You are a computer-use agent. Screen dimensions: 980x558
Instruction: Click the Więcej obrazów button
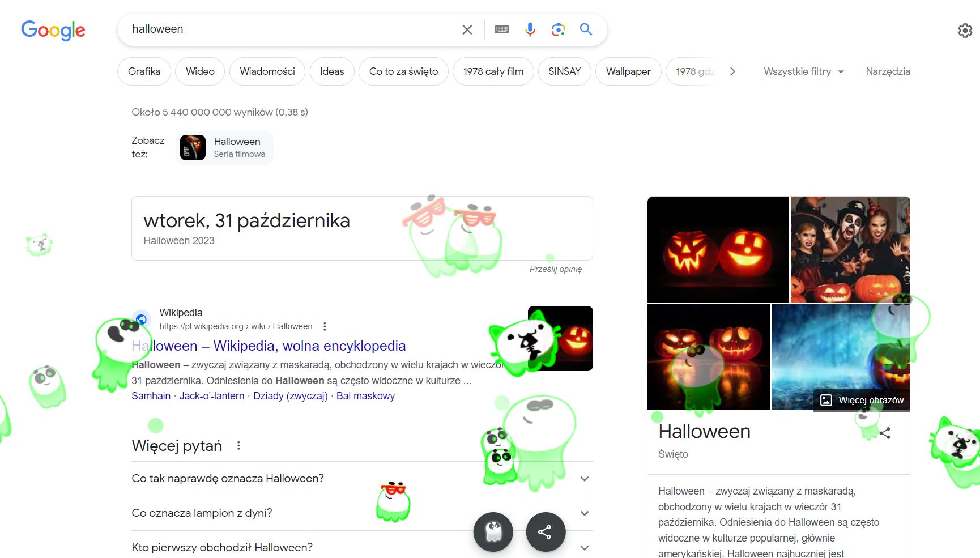[x=862, y=400]
